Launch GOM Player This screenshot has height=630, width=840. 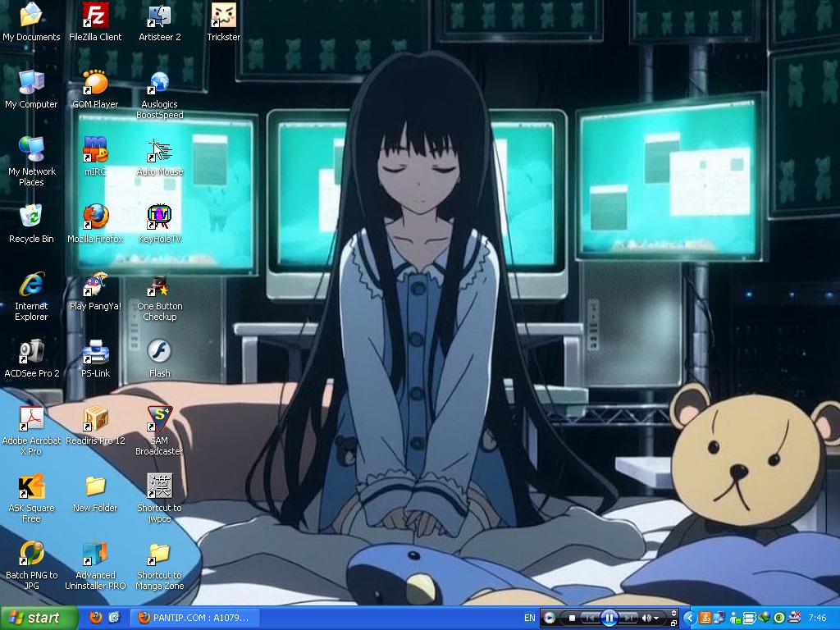click(95, 90)
